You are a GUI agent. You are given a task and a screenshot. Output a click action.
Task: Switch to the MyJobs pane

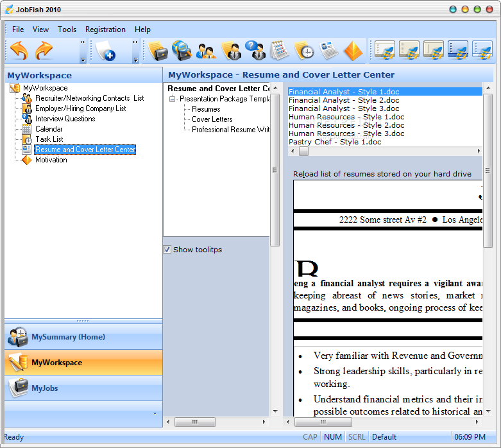[x=83, y=388]
